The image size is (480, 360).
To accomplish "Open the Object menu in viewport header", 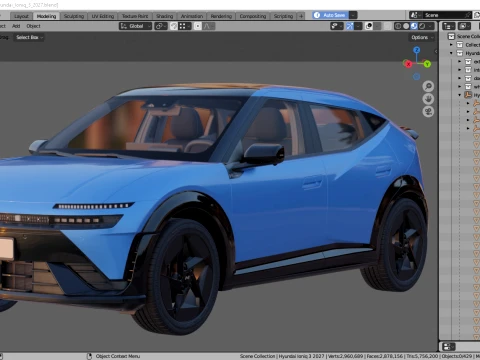I will click(x=33, y=26).
